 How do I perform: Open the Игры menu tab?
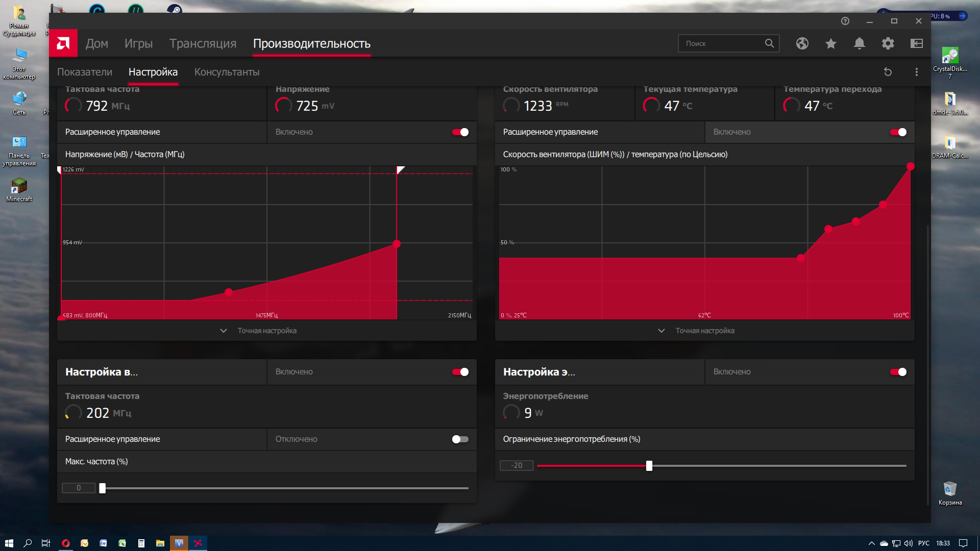[138, 43]
